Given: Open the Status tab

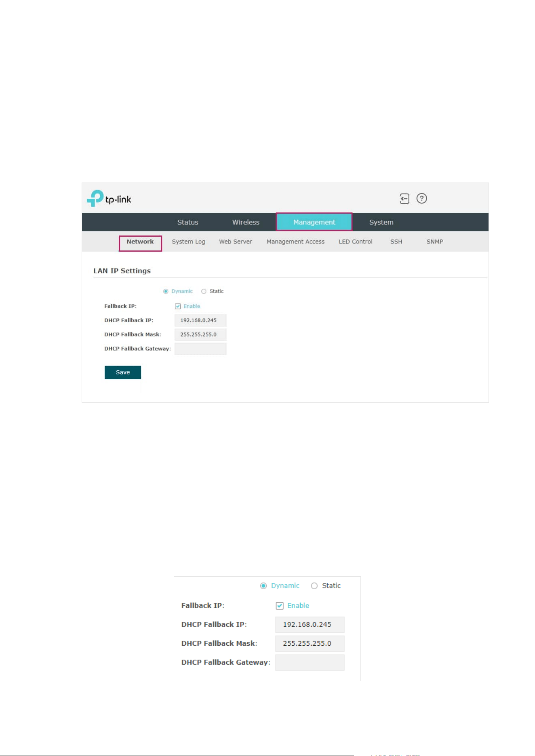Looking at the screenshot, I should (x=188, y=222).
